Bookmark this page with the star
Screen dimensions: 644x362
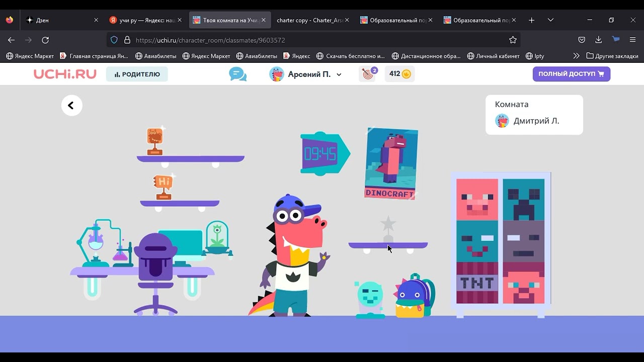pos(513,40)
